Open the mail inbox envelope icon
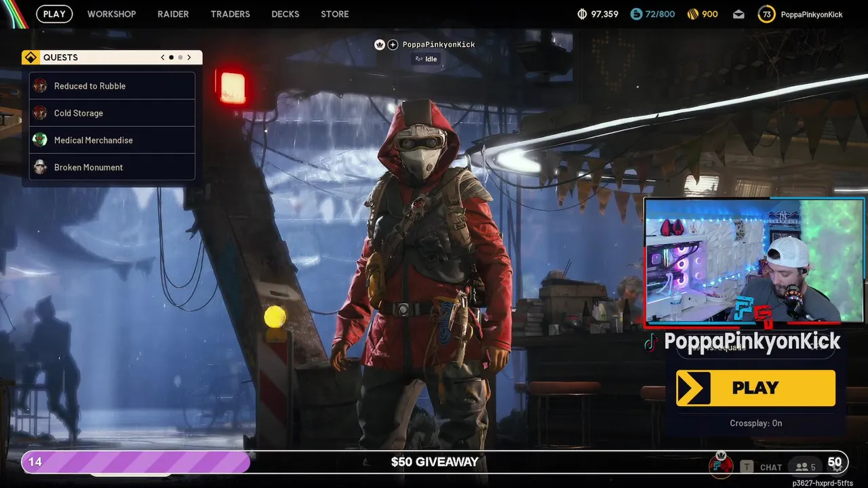868x488 pixels. 738,14
